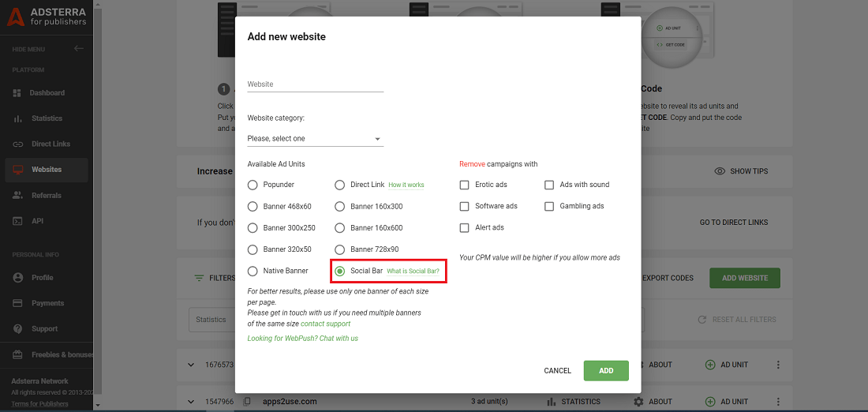Screen dimensions: 868x412
Task: Open Statistics for apps2use.com
Action: [x=572, y=402]
